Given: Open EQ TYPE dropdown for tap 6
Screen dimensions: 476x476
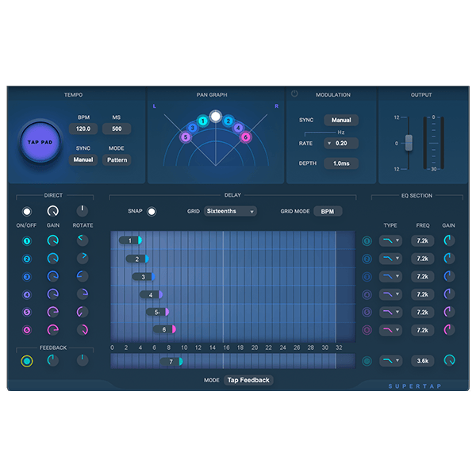Looking at the screenshot, I should [390, 330].
